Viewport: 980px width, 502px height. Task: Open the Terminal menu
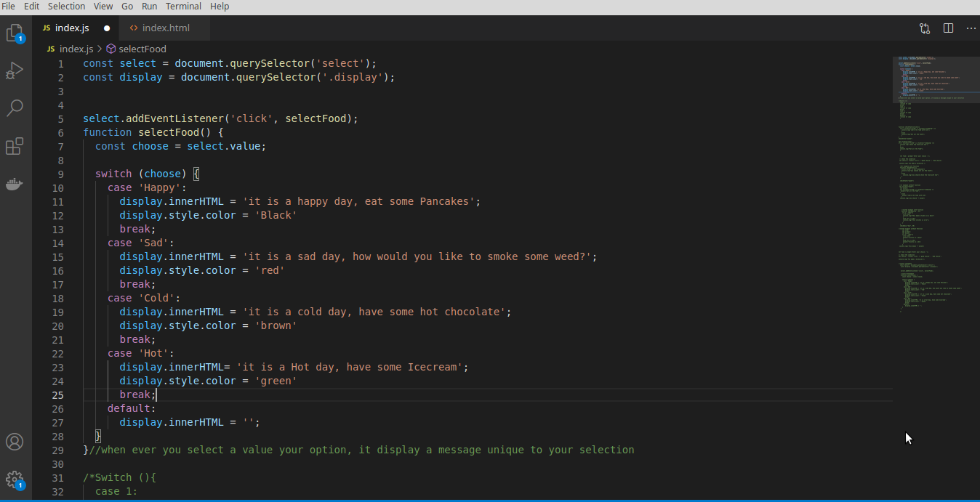183,6
